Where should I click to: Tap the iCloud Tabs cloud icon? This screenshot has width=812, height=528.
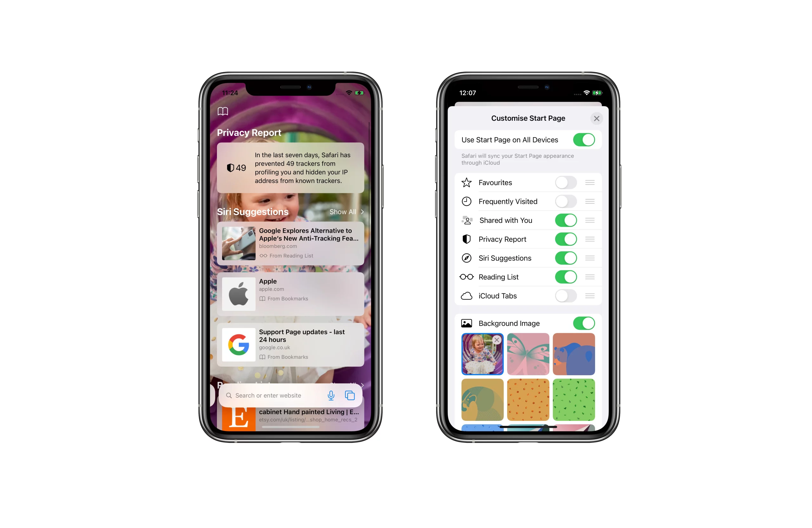coord(467,295)
